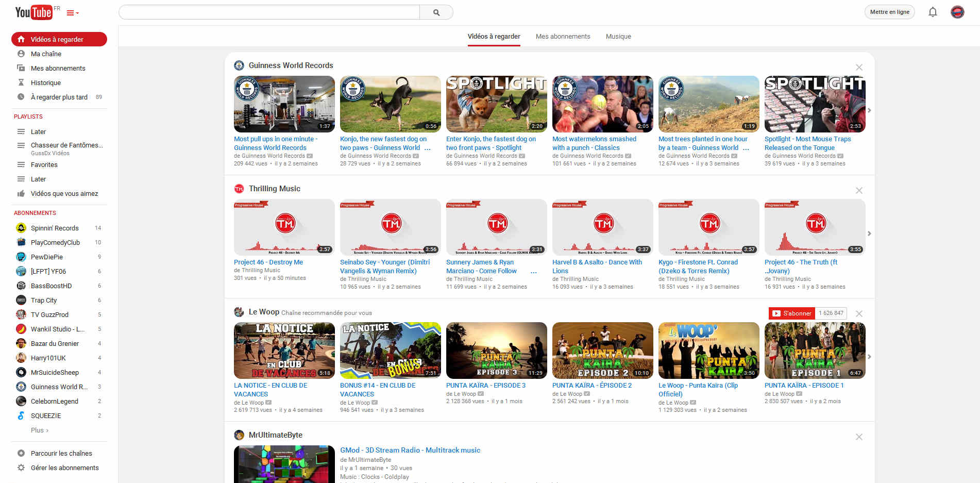980x483 pixels.
Task: Show more Thrilling Music videos arrow
Action: tap(869, 234)
